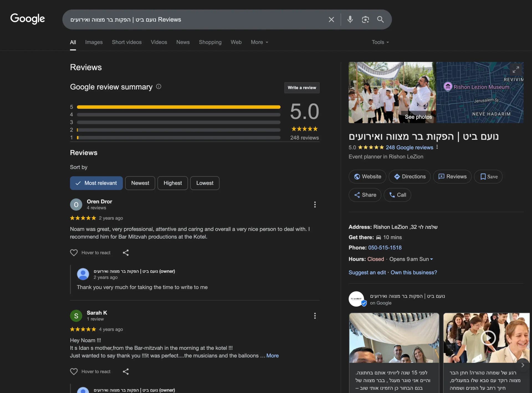Switch to the Videos tab
Image resolution: width=532 pixels, height=393 pixels.
click(x=159, y=42)
